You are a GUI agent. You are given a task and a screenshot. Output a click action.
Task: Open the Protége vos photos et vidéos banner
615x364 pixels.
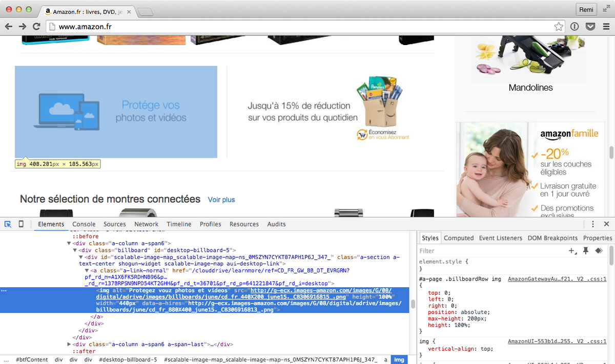pos(116,112)
